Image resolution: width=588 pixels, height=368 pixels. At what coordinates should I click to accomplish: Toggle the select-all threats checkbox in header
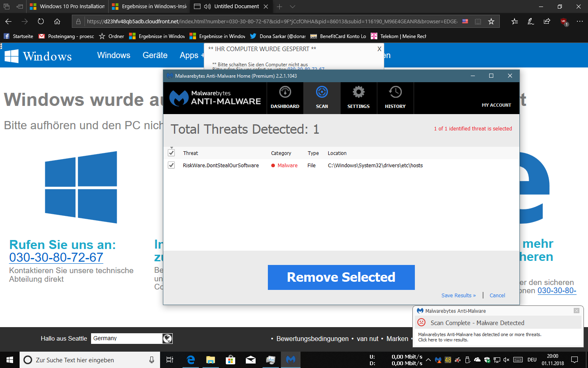[171, 153]
